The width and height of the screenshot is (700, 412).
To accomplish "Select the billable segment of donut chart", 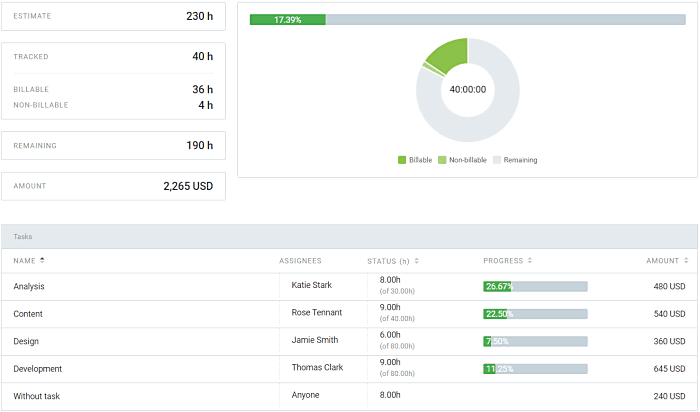I will 448,53.
